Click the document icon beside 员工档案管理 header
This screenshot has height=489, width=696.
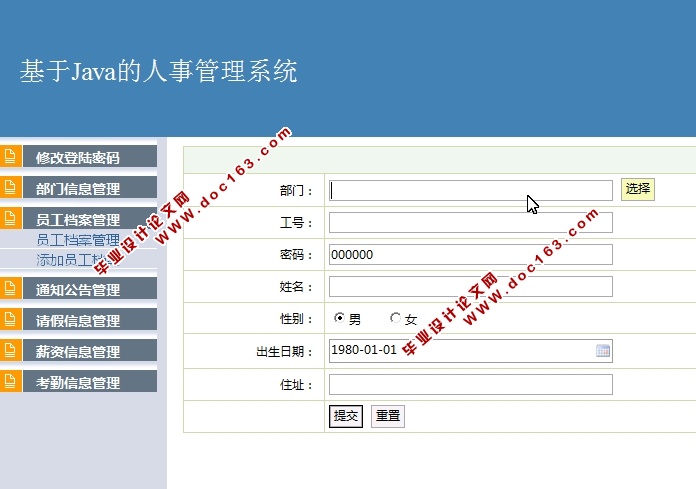coord(10,218)
